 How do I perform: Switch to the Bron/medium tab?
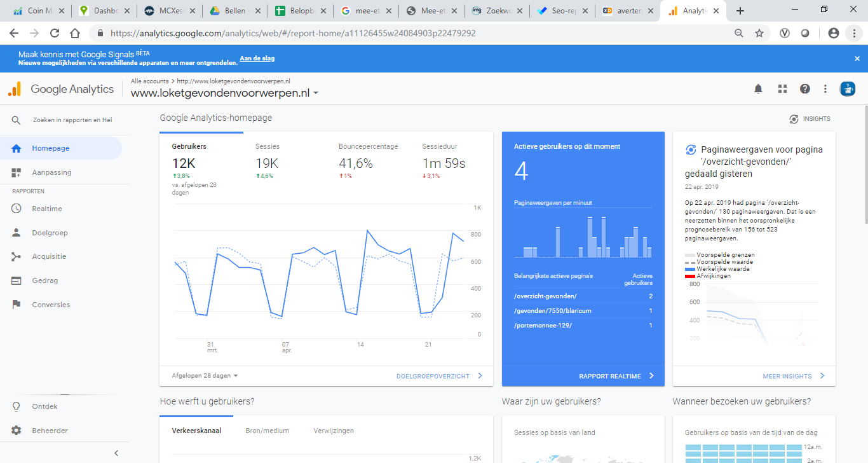tap(268, 431)
